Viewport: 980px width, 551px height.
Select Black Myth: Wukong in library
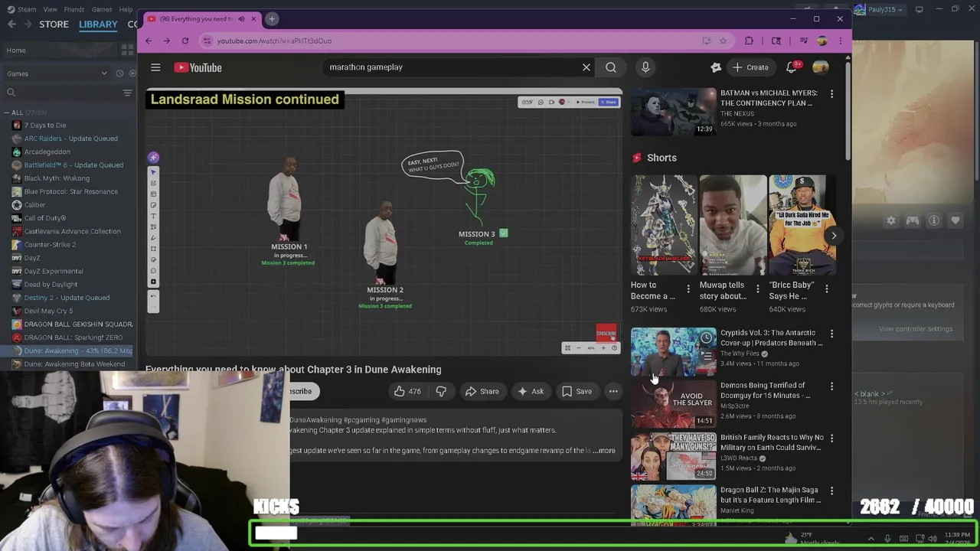(x=57, y=178)
